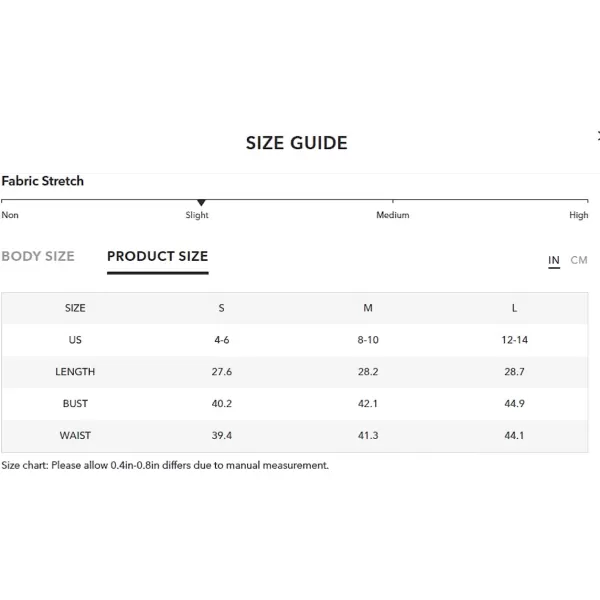Click the L size column header
The height and width of the screenshot is (600, 600).
(x=514, y=308)
